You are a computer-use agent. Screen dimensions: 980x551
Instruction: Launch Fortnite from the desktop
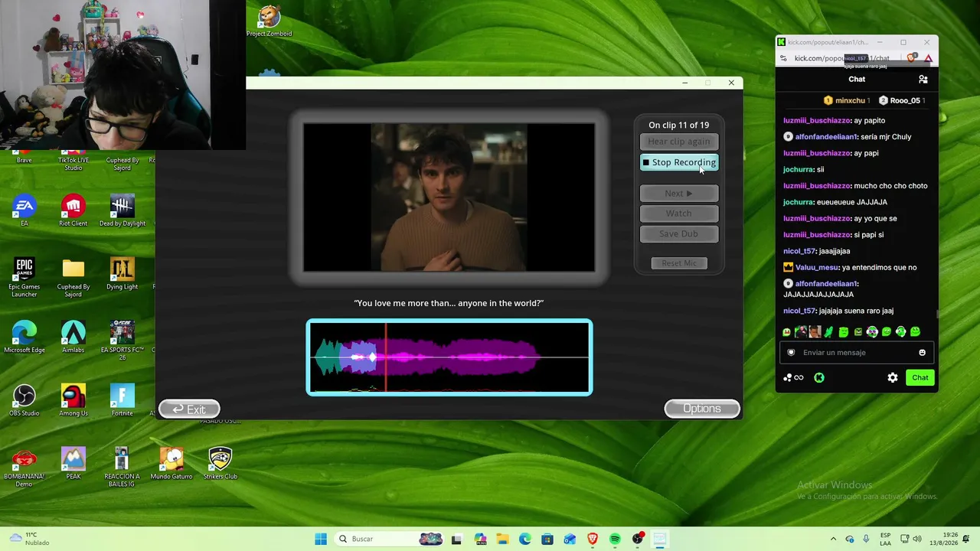122,400
